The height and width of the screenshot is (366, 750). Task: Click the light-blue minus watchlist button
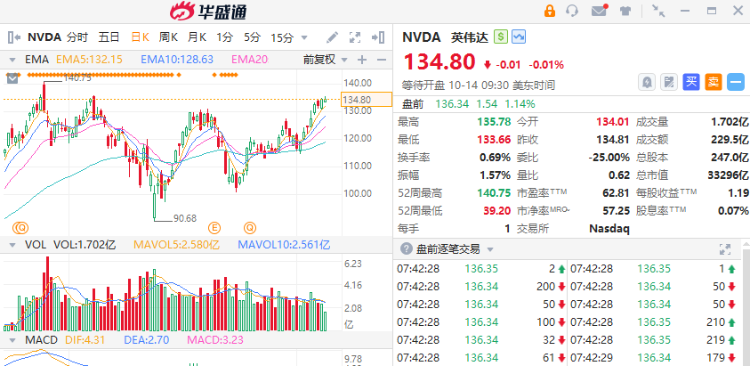pyautogui.click(x=736, y=82)
